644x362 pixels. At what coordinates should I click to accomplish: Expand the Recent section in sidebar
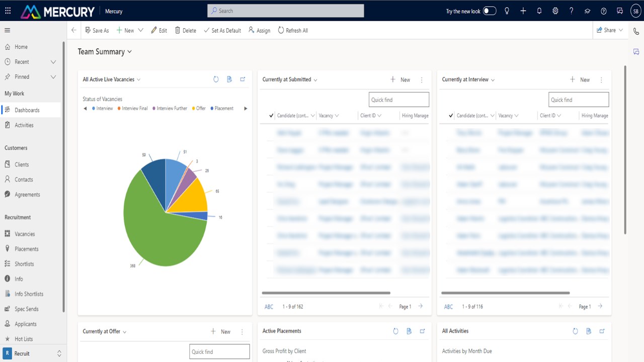pos(53,62)
